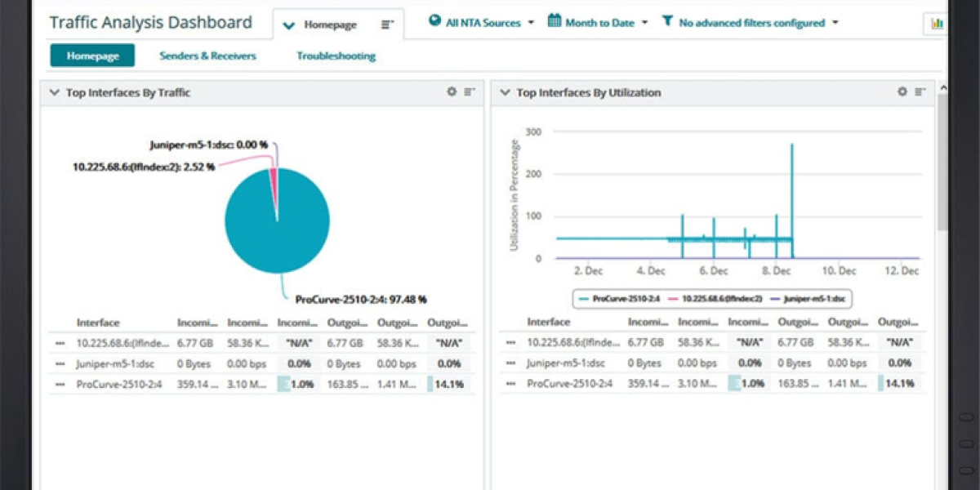The height and width of the screenshot is (490, 980).
Task: Open settings gear on Top Interfaces By Traffic widget
Action: click(x=450, y=93)
